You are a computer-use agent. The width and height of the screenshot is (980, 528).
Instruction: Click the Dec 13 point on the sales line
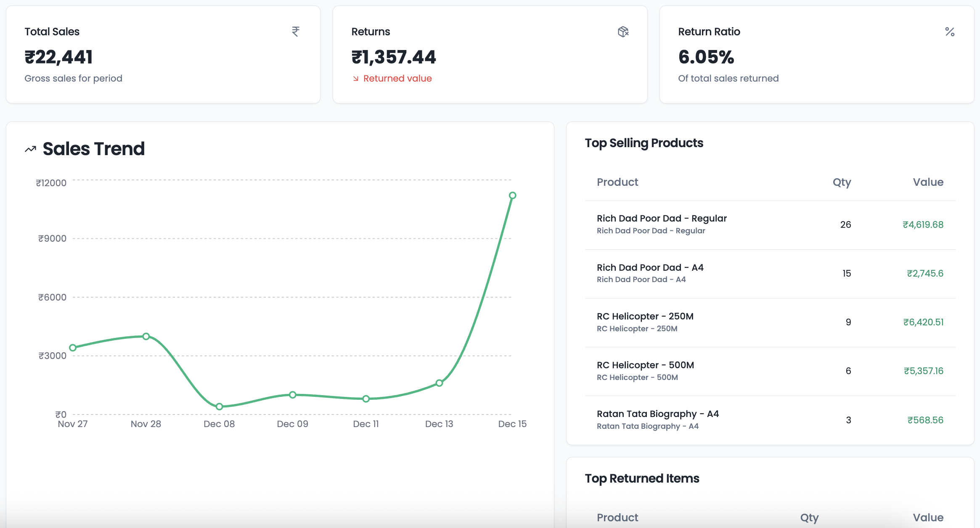(439, 383)
